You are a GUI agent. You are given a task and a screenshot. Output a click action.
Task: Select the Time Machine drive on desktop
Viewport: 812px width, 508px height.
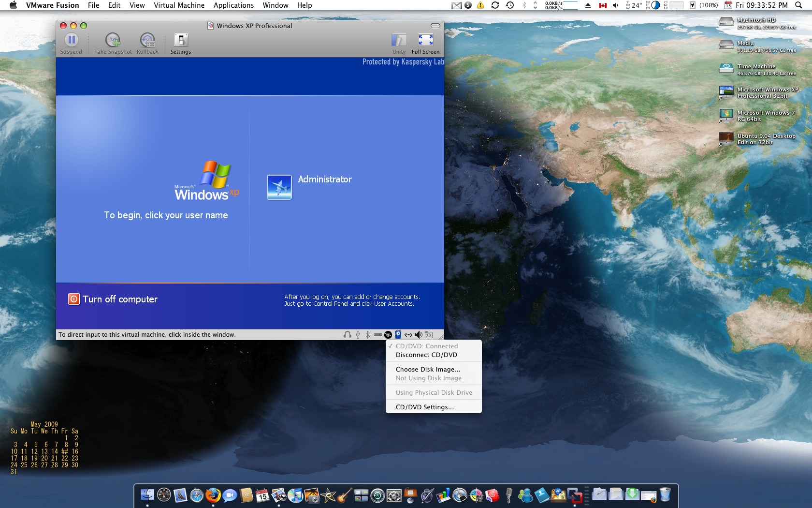(x=726, y=69)
